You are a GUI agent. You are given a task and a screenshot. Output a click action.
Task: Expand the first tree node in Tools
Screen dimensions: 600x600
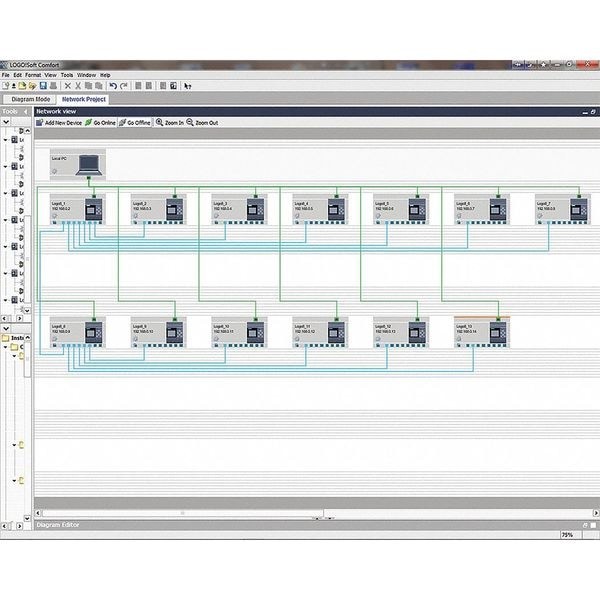(5, 140)
